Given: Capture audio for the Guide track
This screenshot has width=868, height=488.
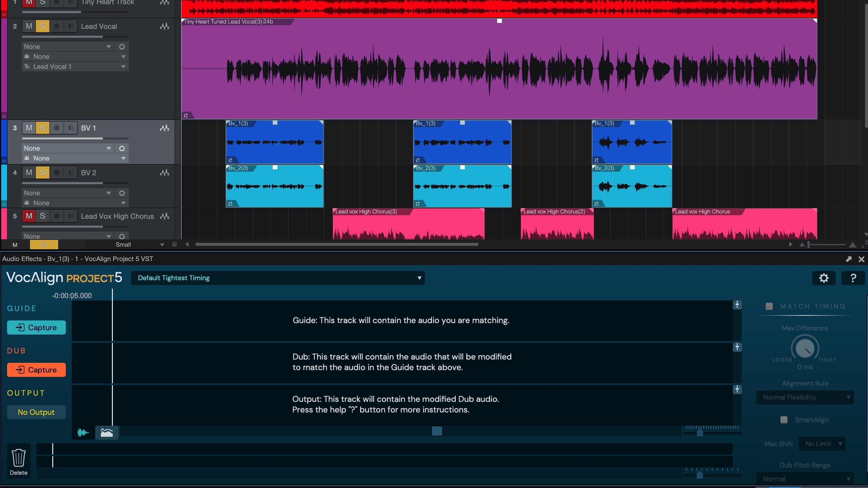Looking at the screenshot, I should tap(36, 327).
